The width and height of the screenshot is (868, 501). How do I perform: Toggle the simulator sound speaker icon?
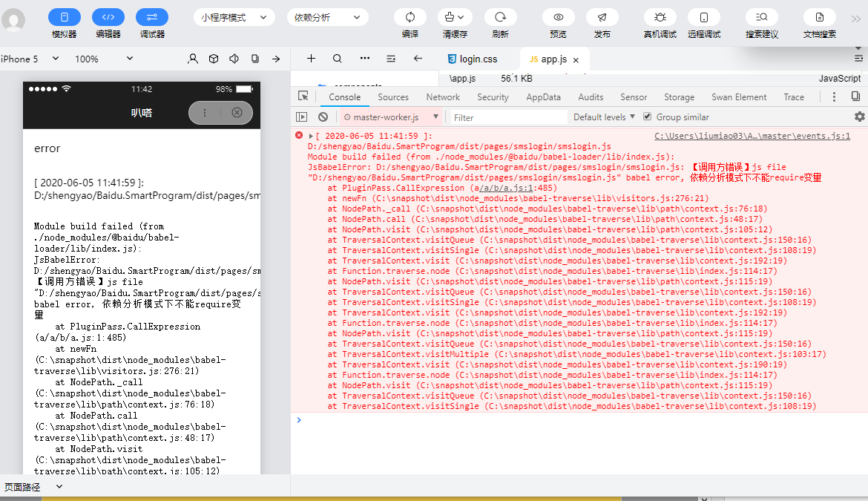(x=234, y=59)
